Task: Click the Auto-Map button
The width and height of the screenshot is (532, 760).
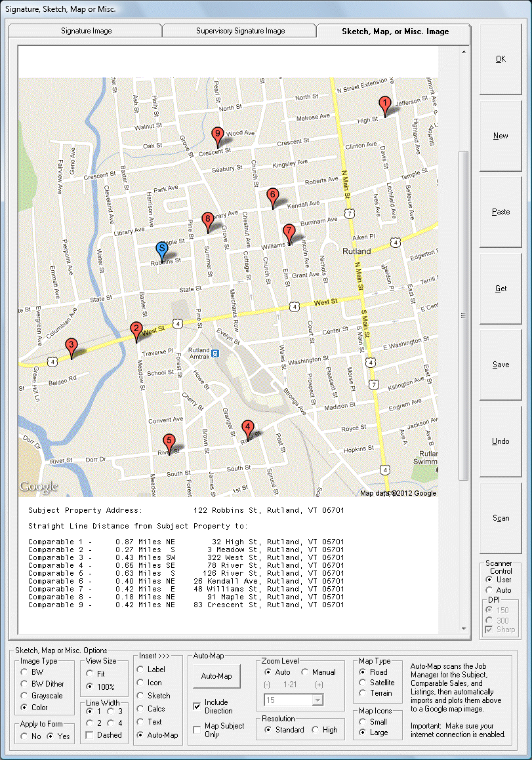Action: click(216, 676)
